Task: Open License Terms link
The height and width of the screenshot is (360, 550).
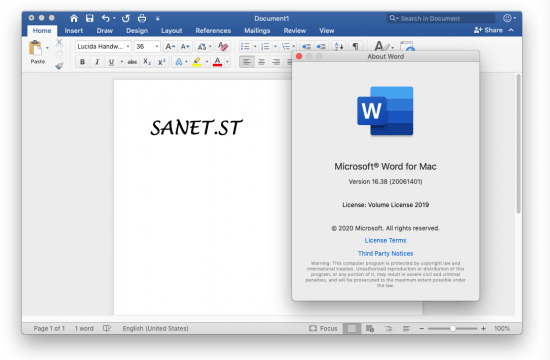Action: pyautogui.click(x=385, y=240)
